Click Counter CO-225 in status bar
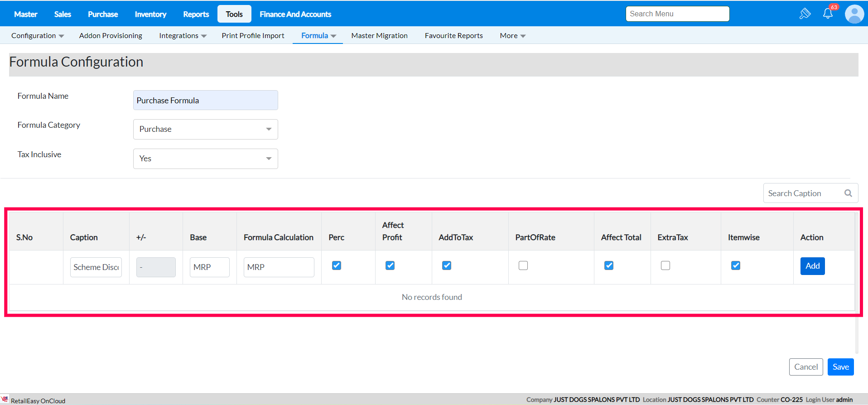This screenshot has width=868, height=405. coord(780,400)
